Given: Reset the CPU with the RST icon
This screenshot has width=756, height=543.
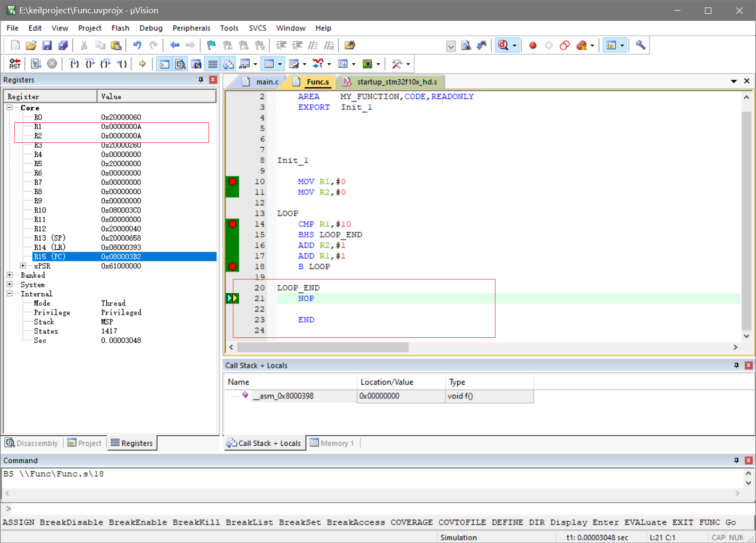Looking at the screenshot, I should [x=15, y=64].
